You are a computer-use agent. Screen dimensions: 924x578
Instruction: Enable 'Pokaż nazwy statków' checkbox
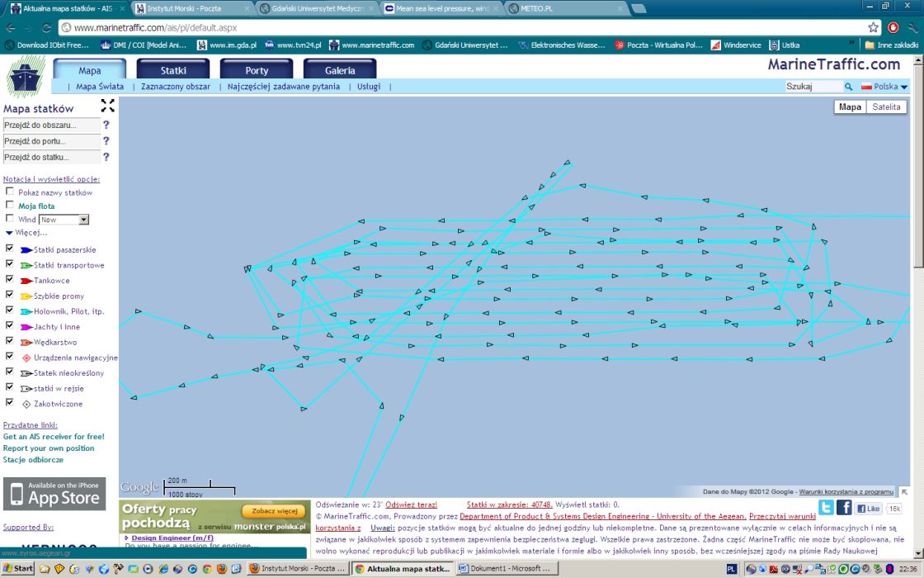[x=10, y=192]
